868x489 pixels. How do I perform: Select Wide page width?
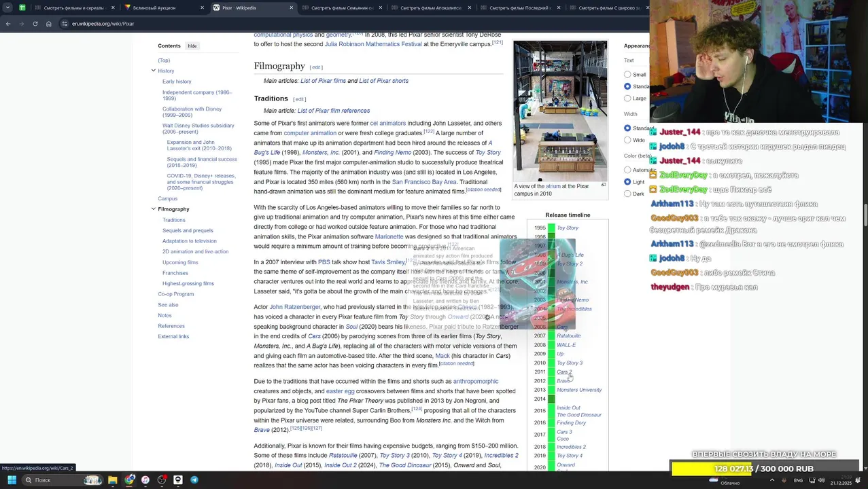point(627,140)
